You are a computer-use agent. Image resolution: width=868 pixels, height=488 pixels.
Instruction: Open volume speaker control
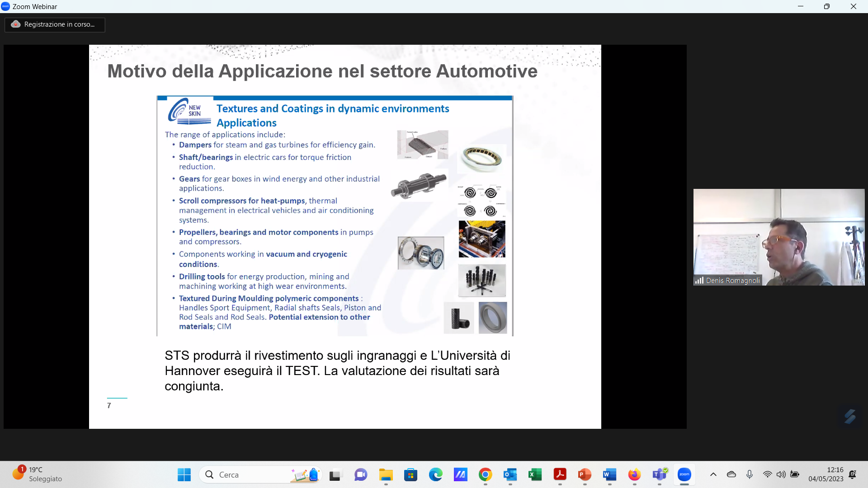click(781, 474)
